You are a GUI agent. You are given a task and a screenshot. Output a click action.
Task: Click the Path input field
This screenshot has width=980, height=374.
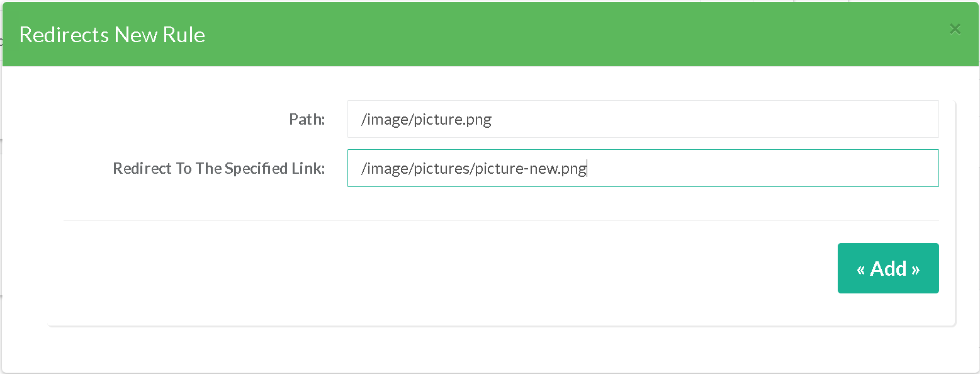[642, 119]
